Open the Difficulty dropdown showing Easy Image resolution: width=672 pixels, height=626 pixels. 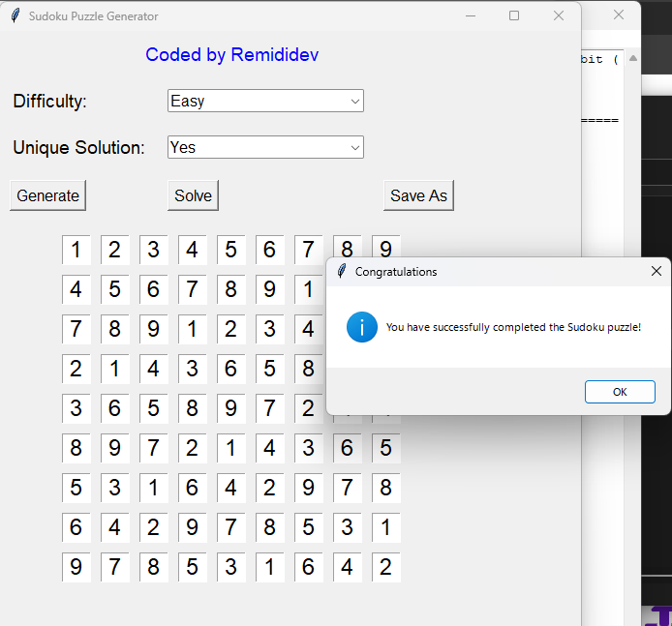[x=265, y=101]
